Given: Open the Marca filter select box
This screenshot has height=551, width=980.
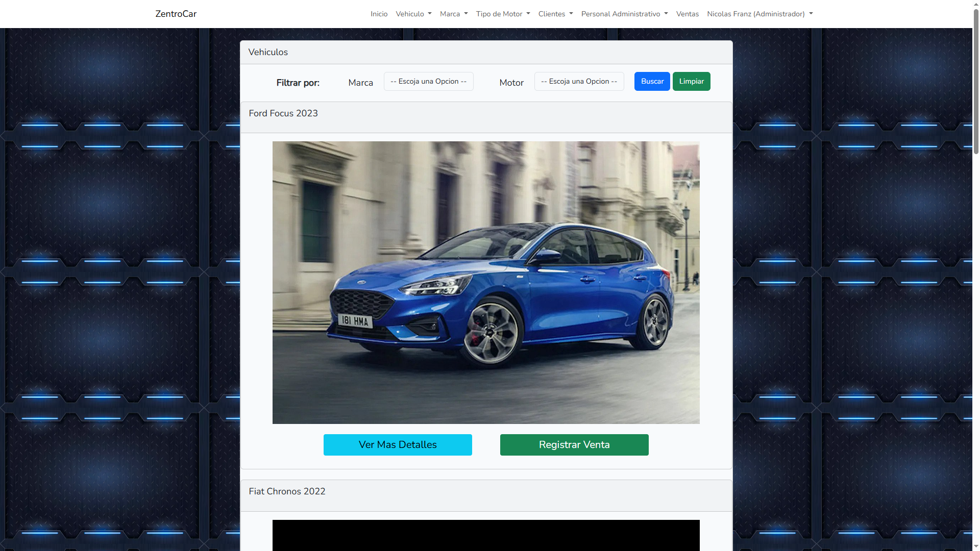Looking at the screenshot, I should (x=428, y=82).
